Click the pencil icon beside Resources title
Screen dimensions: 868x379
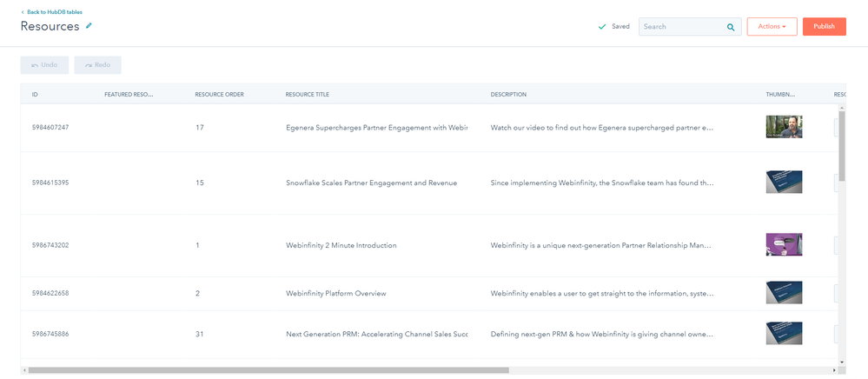89,25
